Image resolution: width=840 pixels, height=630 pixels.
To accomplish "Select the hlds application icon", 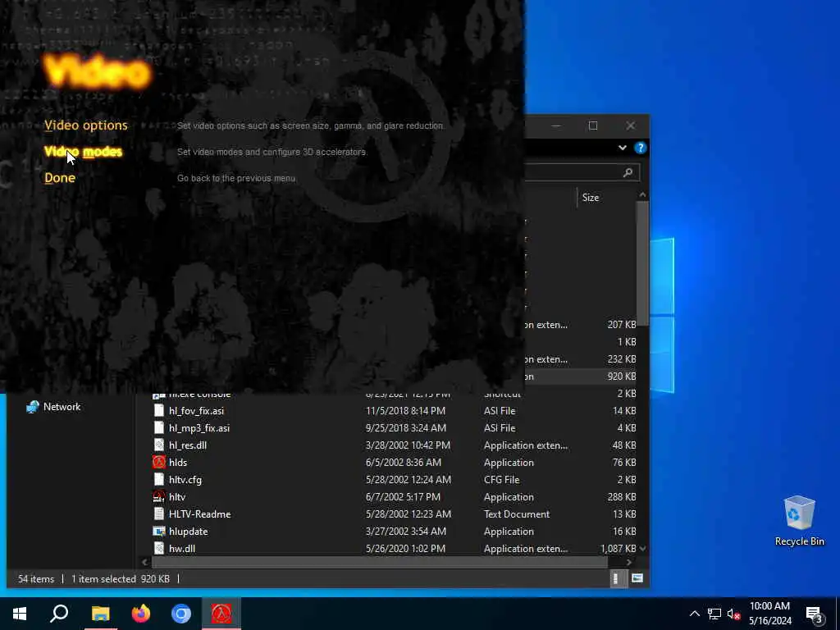I will [x=159, y=463].
